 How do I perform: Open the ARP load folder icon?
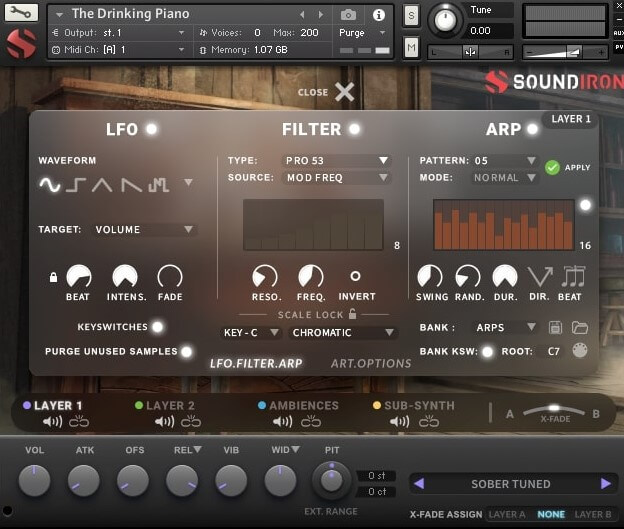click(579, 327)
